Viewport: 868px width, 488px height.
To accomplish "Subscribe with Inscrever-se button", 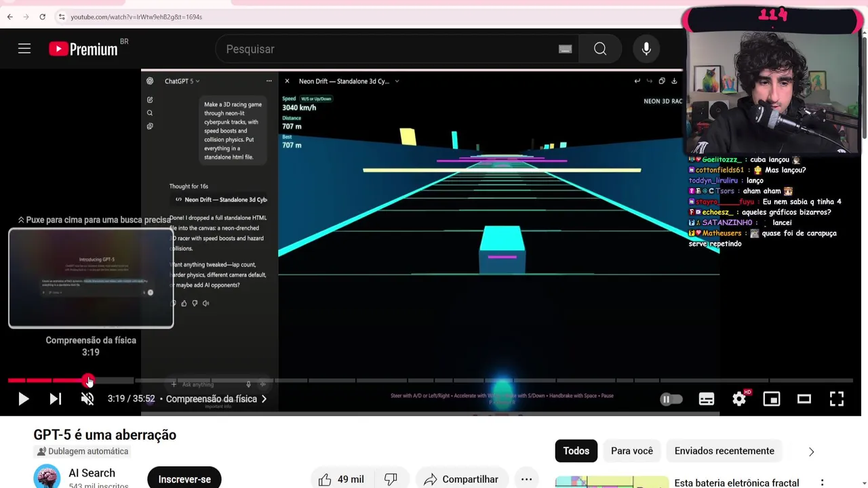I will 184,479.
